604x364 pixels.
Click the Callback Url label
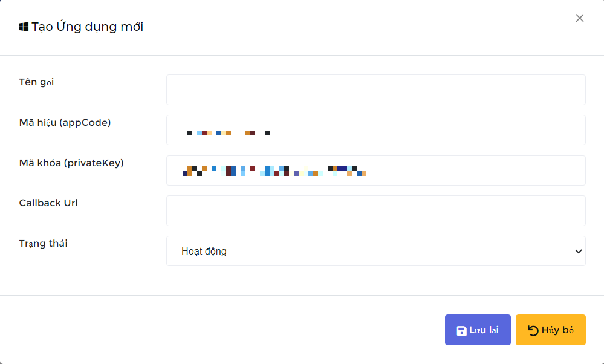pyautogui.click(x=48, y=203)
